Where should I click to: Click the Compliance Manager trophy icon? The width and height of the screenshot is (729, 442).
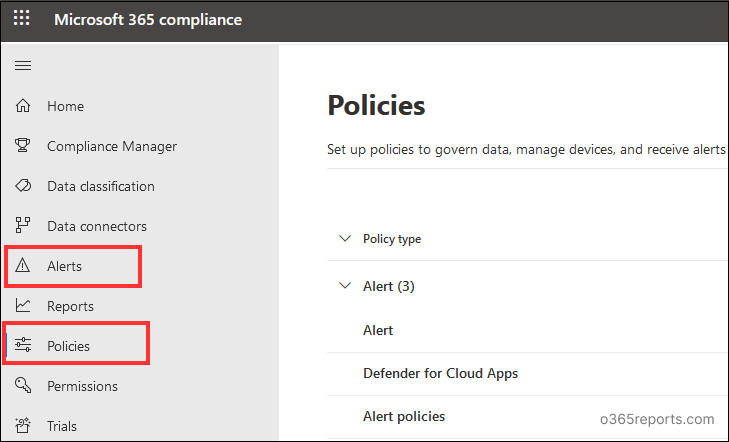[22, 145]
